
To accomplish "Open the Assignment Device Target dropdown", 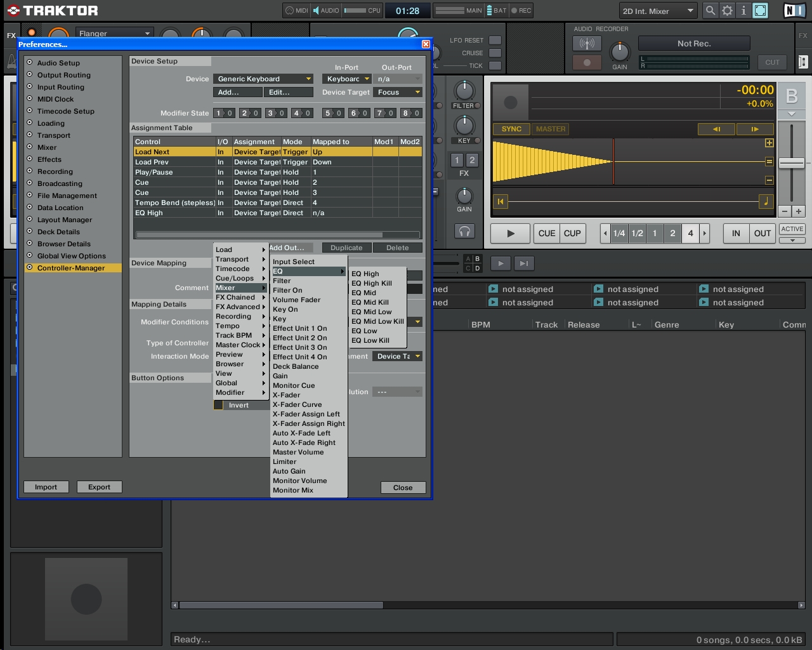I will 397,356.
